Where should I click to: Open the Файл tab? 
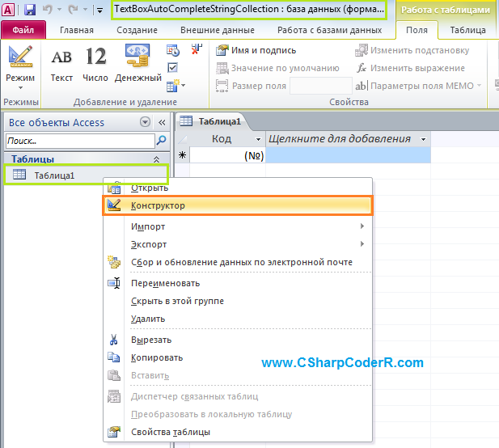coord(23,30)
